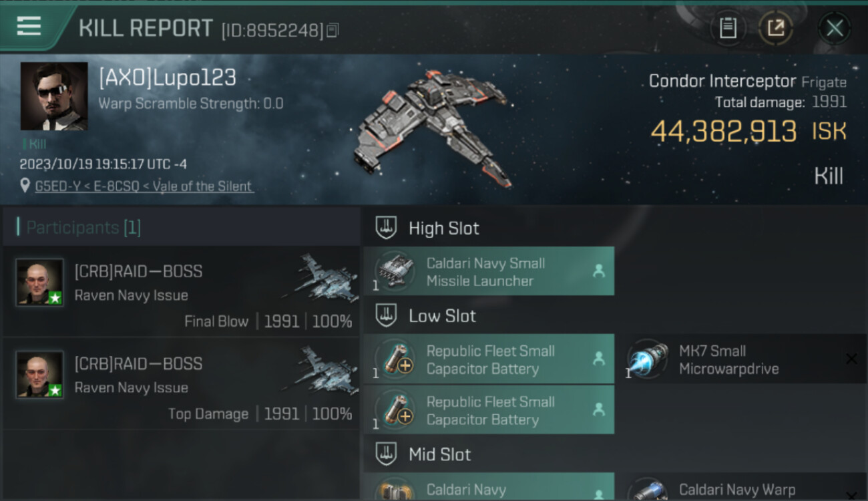Collapse the Low Slot section header
This screenshot has width=868, height=501.
tap(427, 315)
